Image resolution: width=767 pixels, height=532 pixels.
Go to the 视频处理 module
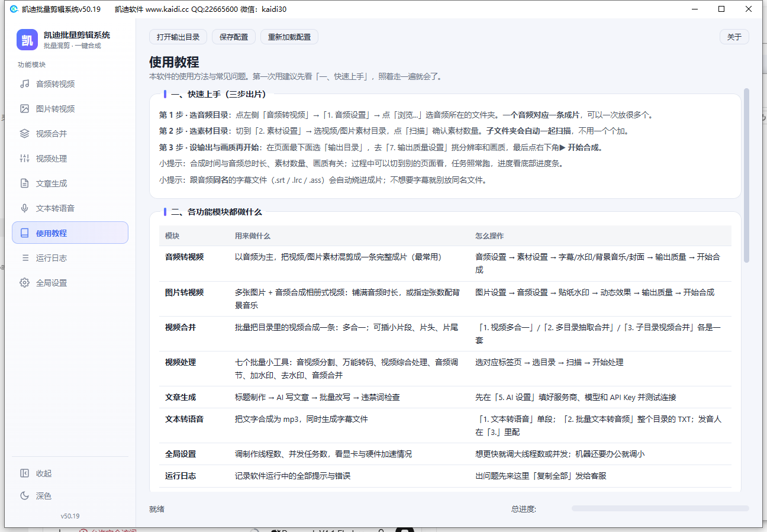70,159
